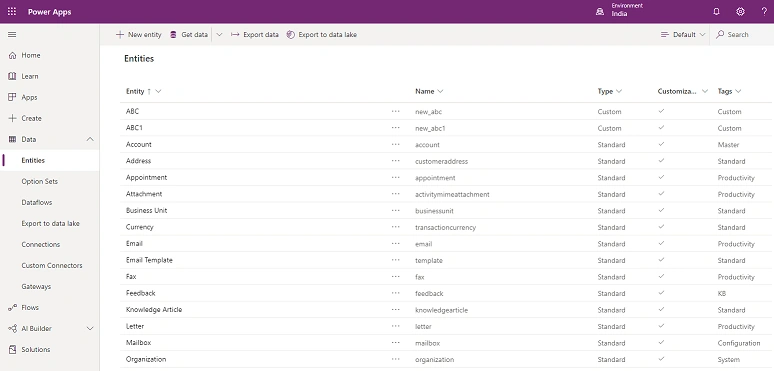Click the Data table icon
This screenshot has height=371, width=774.
pos(12,139)
